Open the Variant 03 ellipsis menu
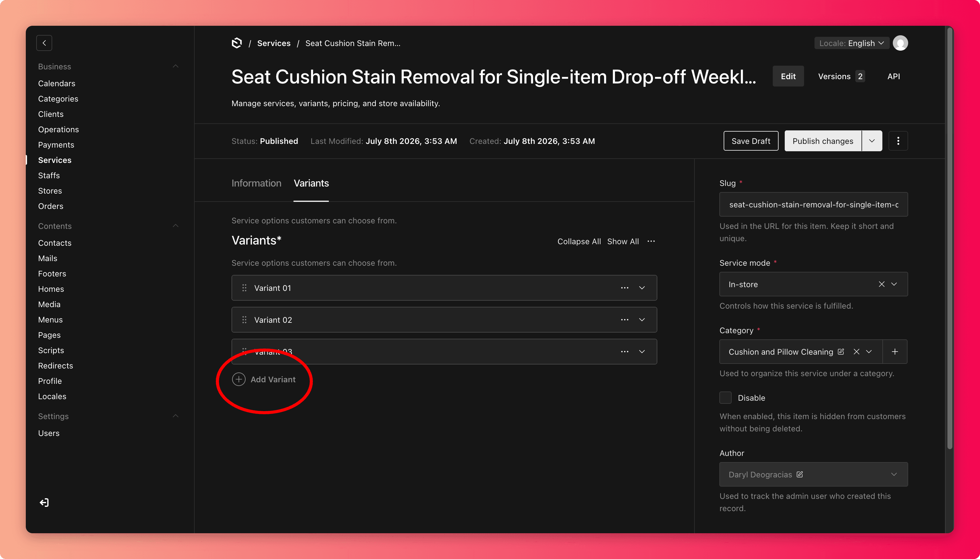The width and height of the screenshot is (980, 559). [x=625, y=352]
